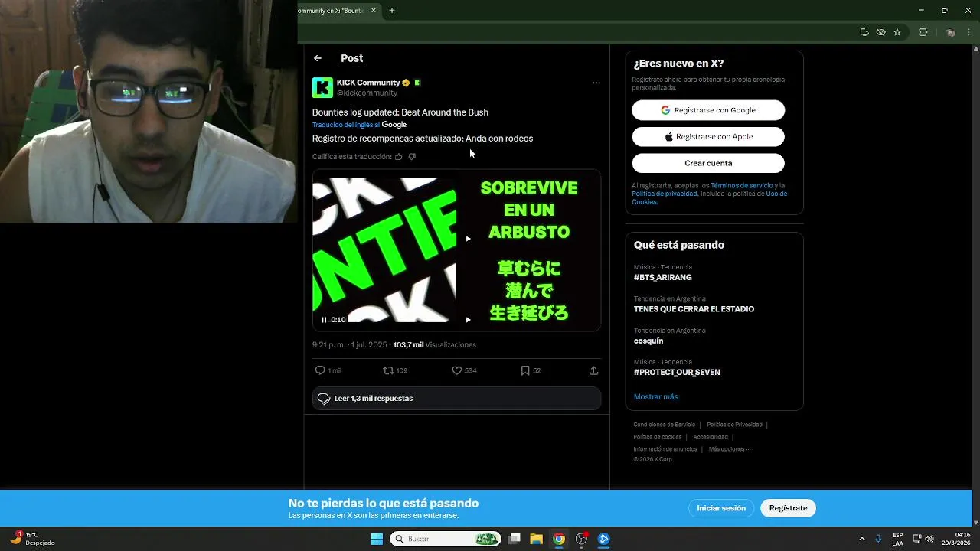Image resolution: width=980 pixels, height=551 pixels.
Task: Share the post via share icon
Action: [x=593, y=370]
